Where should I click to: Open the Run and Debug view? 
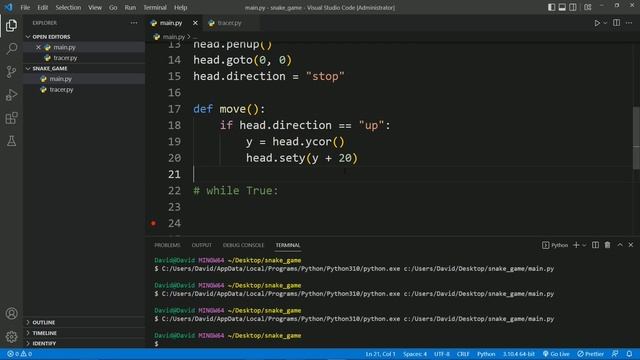[11, 95]
